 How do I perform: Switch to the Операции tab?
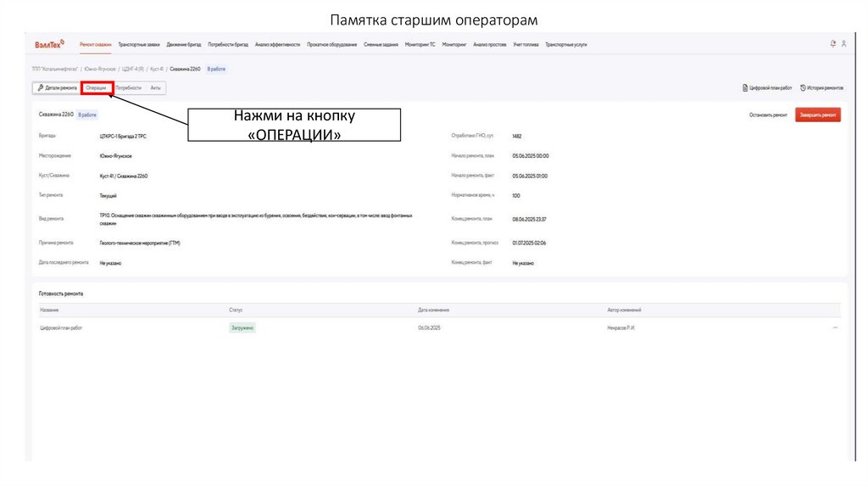click(x=97, y=87)
